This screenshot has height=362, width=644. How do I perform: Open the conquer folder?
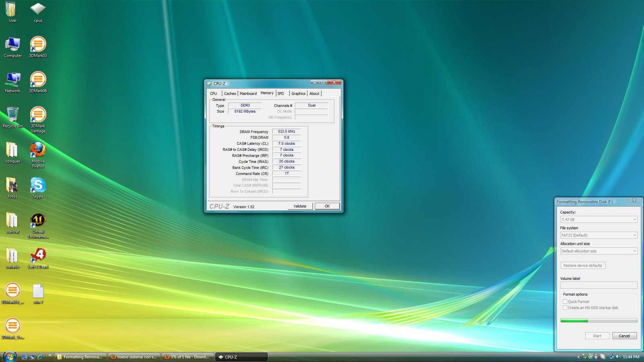12,152
